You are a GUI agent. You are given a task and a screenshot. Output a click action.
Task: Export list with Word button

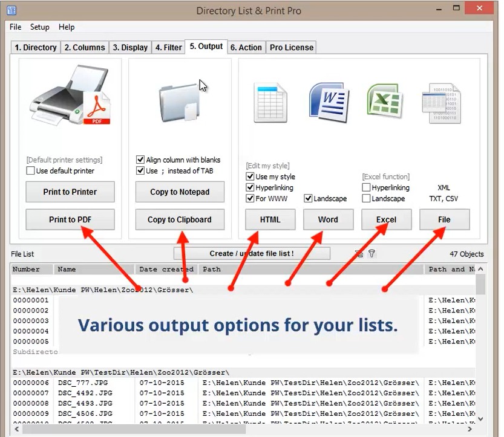328,219
